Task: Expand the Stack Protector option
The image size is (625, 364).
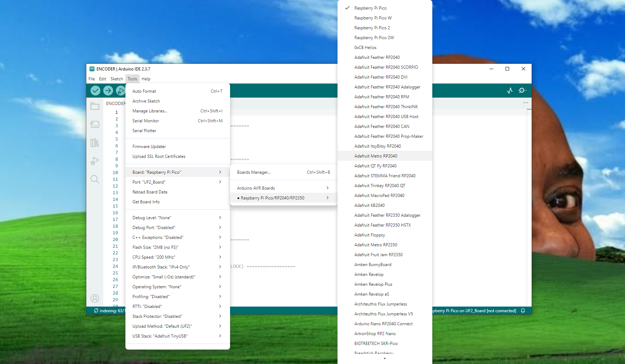Action: (x=178, y=316)
